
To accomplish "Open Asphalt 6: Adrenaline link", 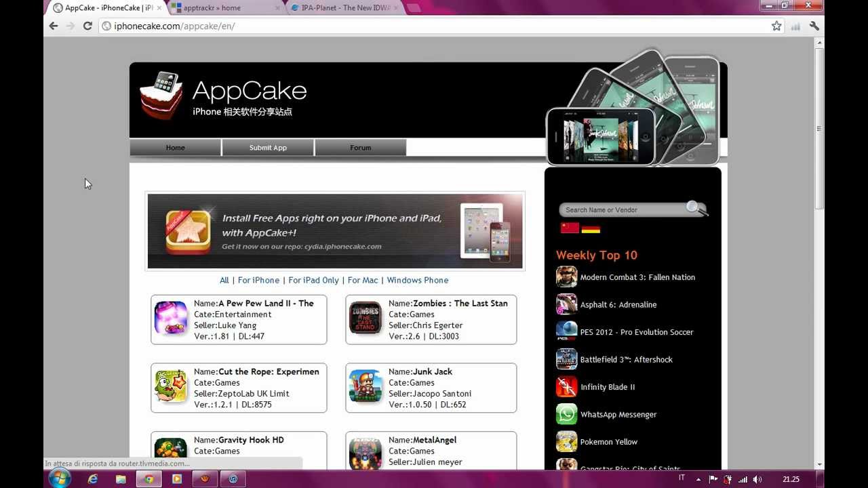I will tap(618, 305).
